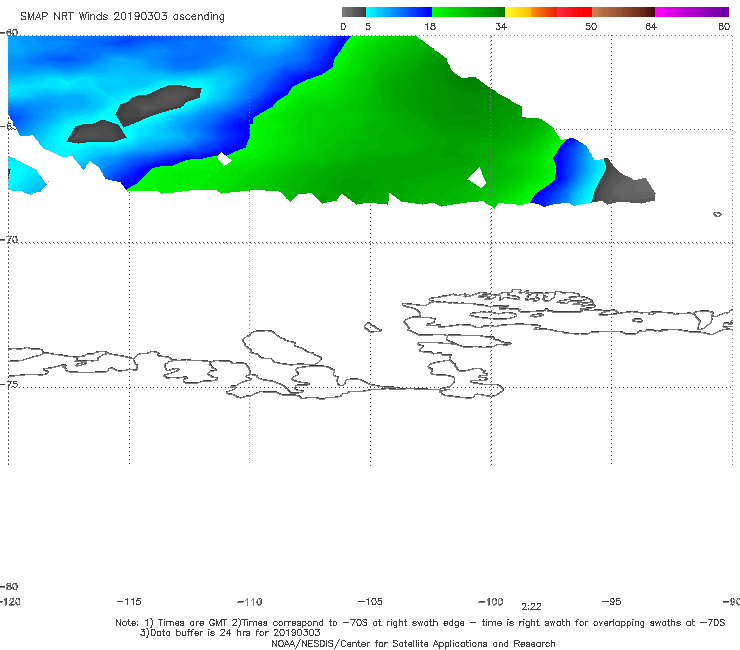Click the latitude label "-75"
Image resolution: width=740 pixels, height=650 pixels.
coord(9,384)
